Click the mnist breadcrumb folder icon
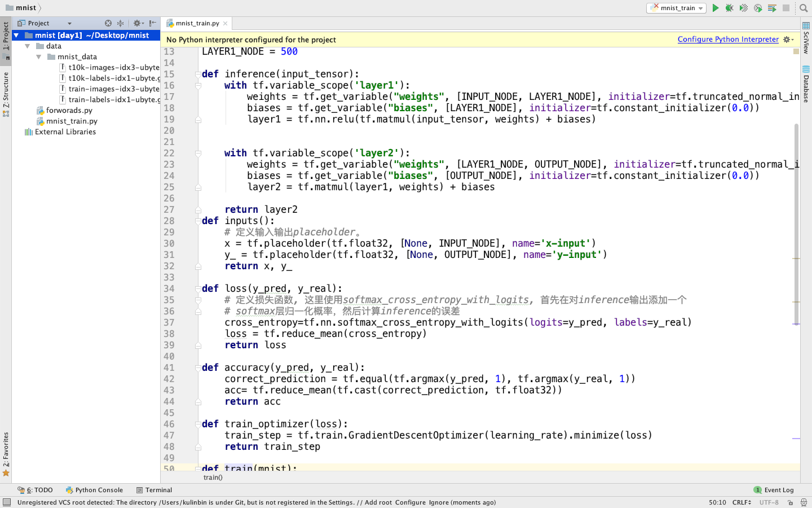 9,7
